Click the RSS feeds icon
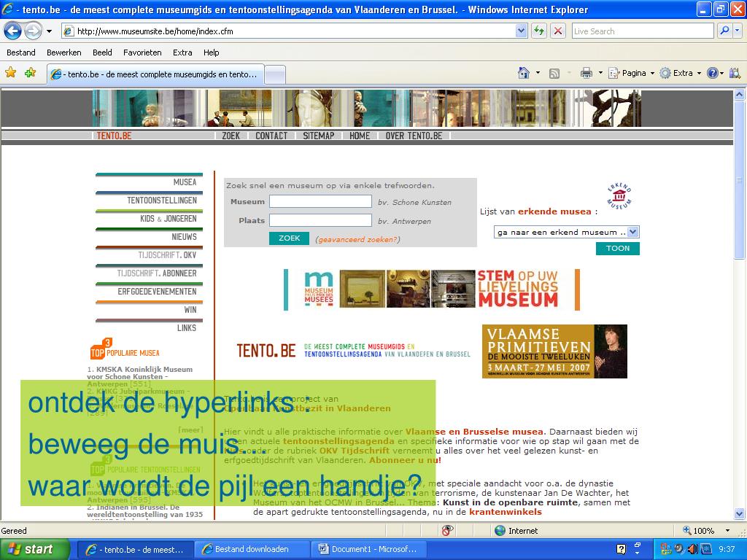The width and height of the screenshot is (747, 560). [554, 74]
